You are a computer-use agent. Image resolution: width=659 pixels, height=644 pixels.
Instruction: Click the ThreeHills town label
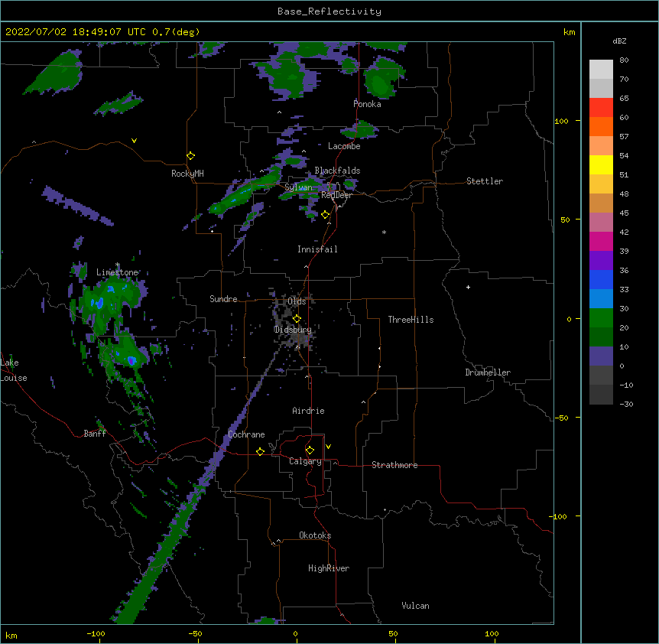point(411,320)
